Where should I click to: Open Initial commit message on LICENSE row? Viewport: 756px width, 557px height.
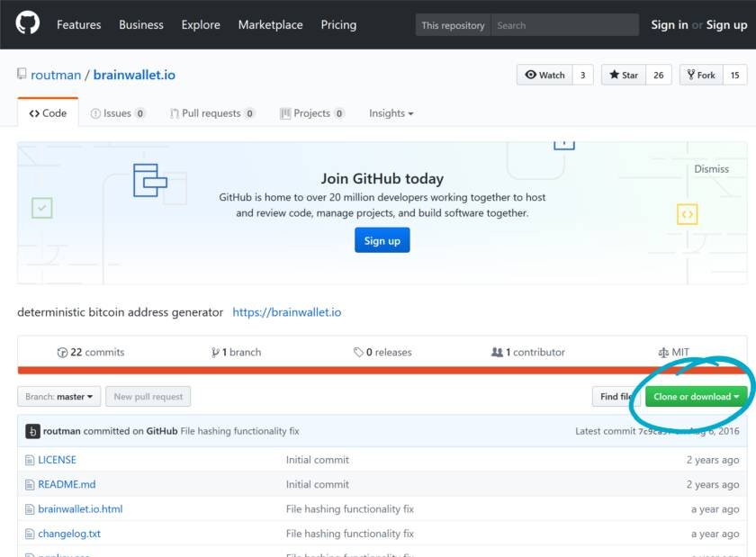(x=317, y=460)
